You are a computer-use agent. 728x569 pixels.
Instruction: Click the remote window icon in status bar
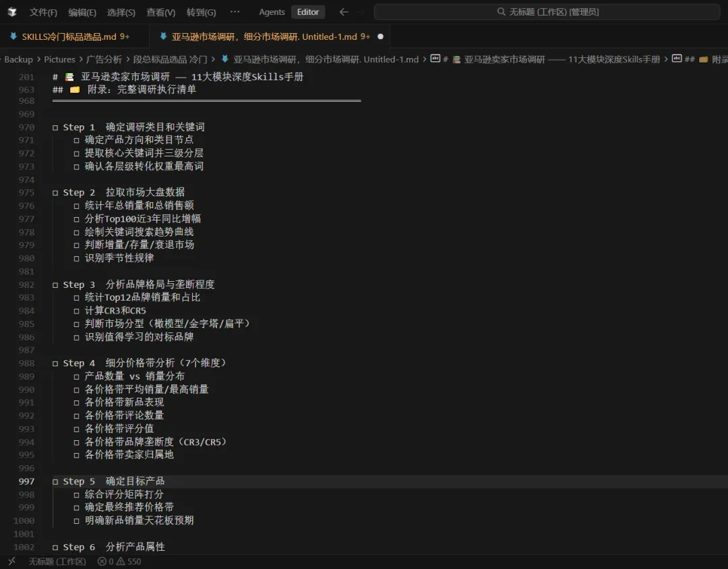click(x=11, y=561)
